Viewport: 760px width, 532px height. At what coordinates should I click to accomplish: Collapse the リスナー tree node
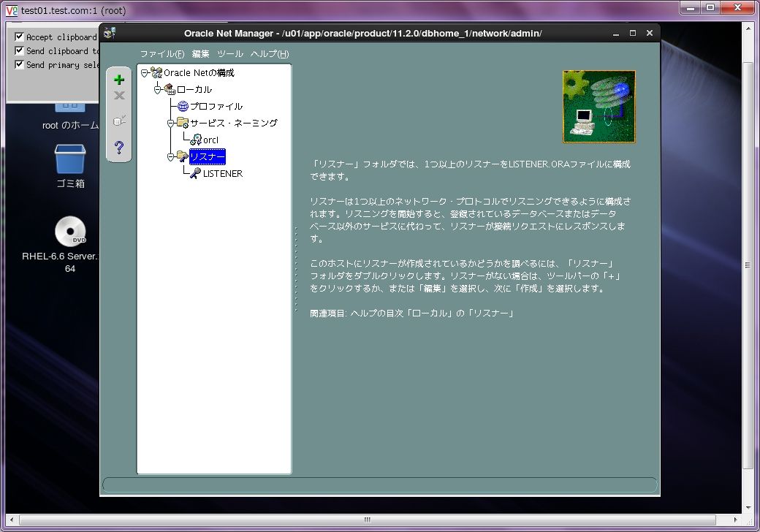pyautogui.click(x=170, y=157)
